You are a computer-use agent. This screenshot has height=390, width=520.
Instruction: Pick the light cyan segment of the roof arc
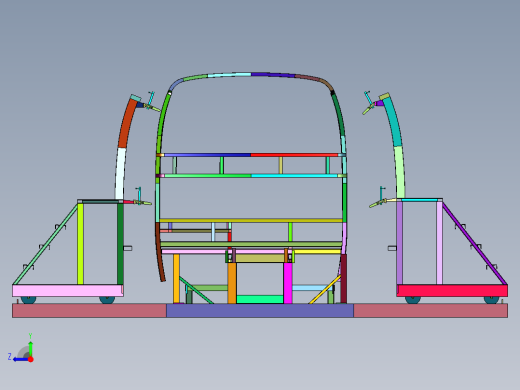point(229,75)
